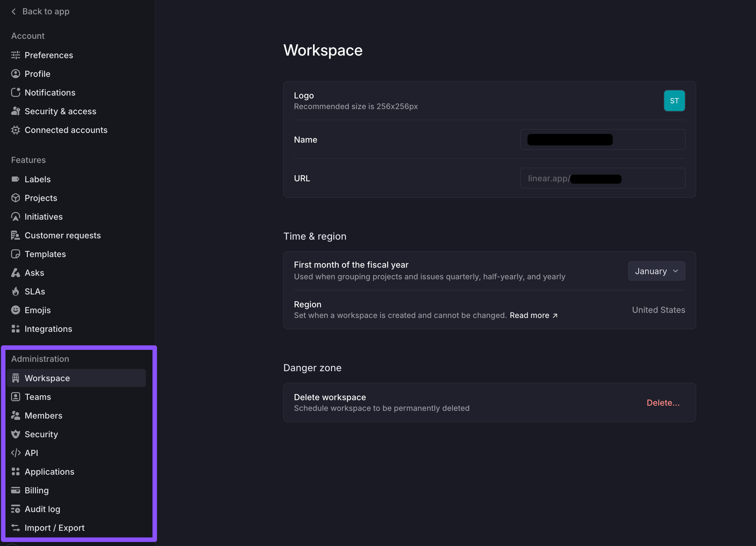
Task: Click the Billing card icon
Action: pyautogui.click(x=15, y=490)
